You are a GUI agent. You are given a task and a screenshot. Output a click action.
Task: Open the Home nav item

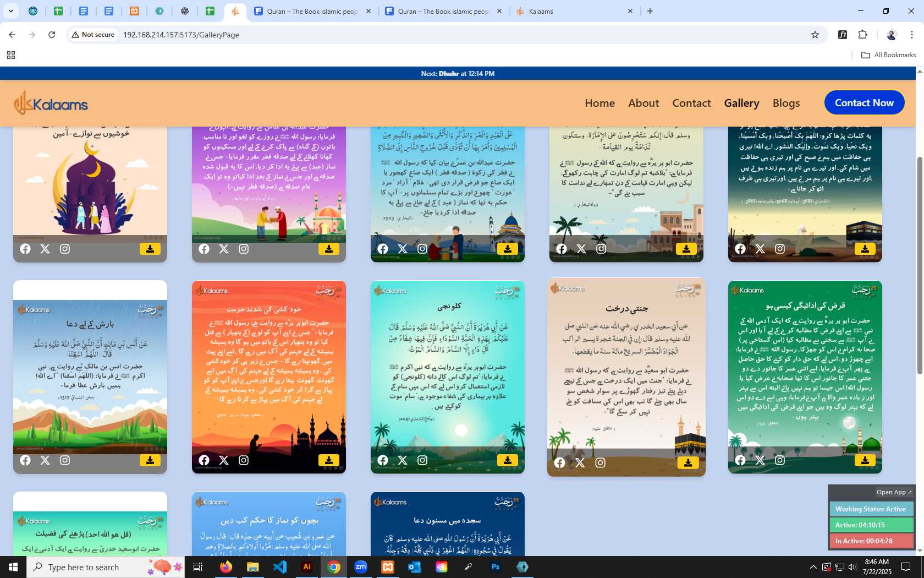click(x=599, y=103)
